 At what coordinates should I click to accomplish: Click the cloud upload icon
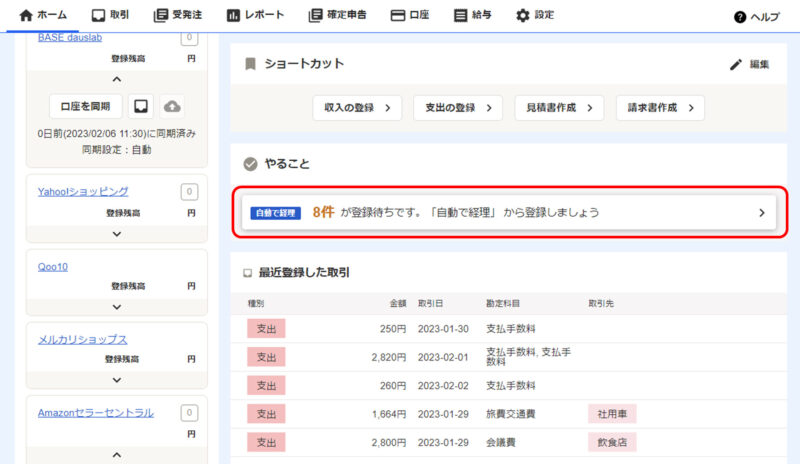pos(172,106)
